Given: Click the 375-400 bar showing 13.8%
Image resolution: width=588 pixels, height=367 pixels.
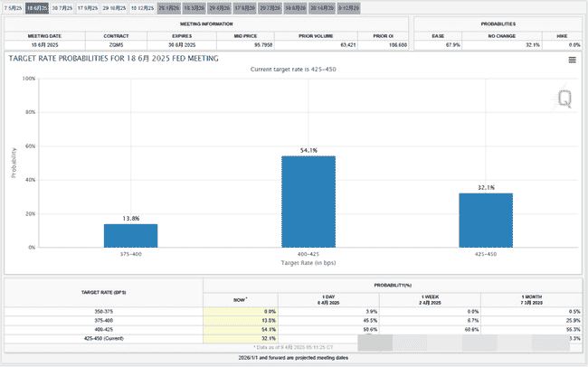Looking at the screenshot, I should (x=130, y=236).
